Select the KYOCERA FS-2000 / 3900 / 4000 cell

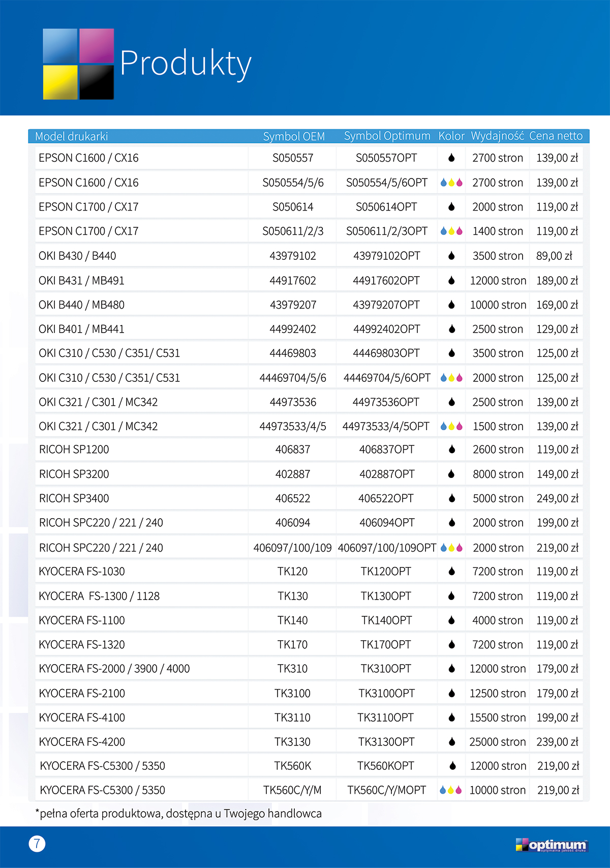point(141,669)
